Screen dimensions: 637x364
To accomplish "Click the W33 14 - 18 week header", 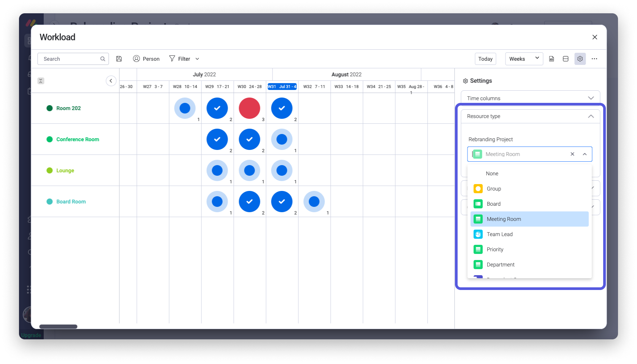I will tap(347, 87).
